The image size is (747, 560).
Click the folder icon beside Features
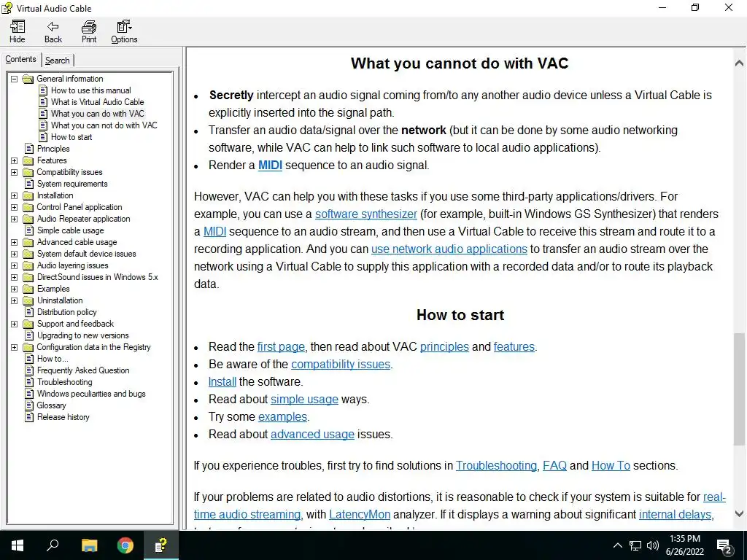coord(28,160)
